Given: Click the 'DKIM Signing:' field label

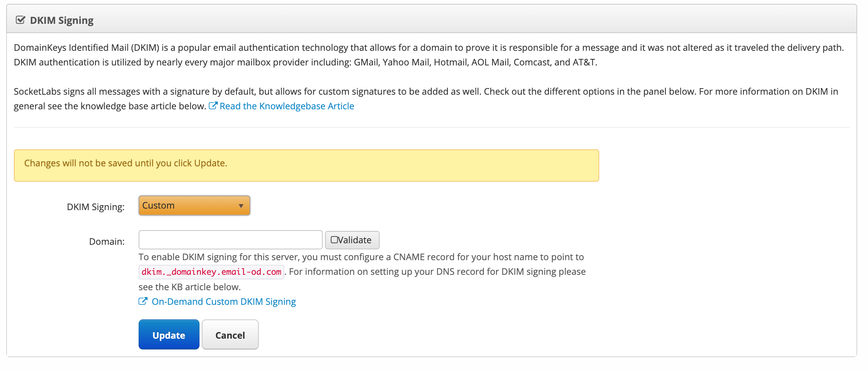Looking at the screenshot, I should click(96, 207).
